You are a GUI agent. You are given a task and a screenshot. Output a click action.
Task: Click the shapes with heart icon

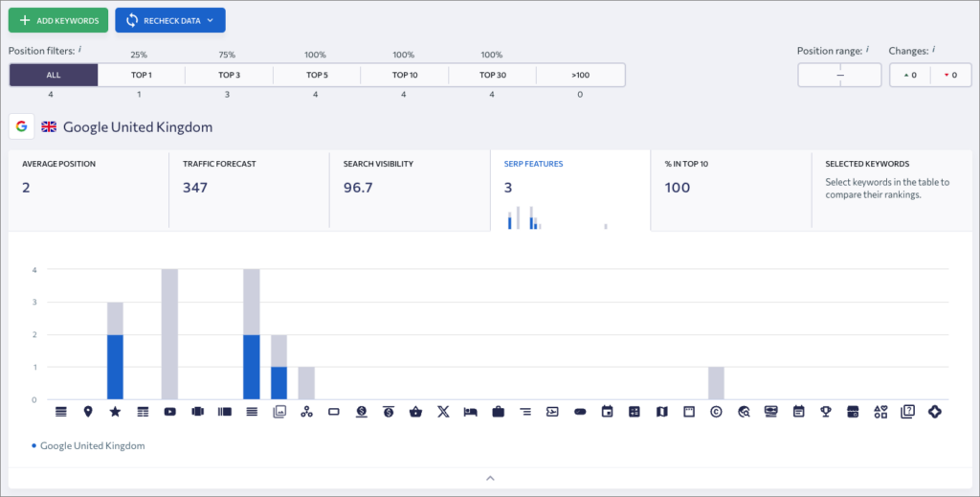pyautogui.click(x=880, y=412)
